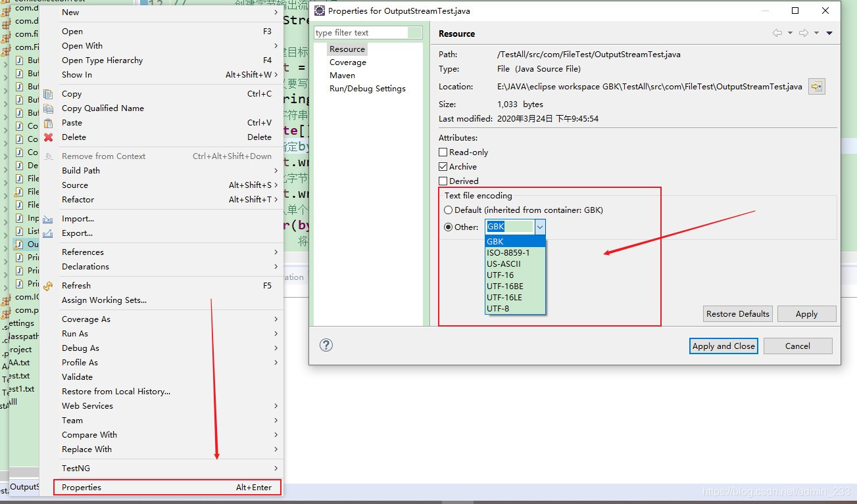Click the Refresh icon in context menu
857x504 pixels.
click(48, 286)
